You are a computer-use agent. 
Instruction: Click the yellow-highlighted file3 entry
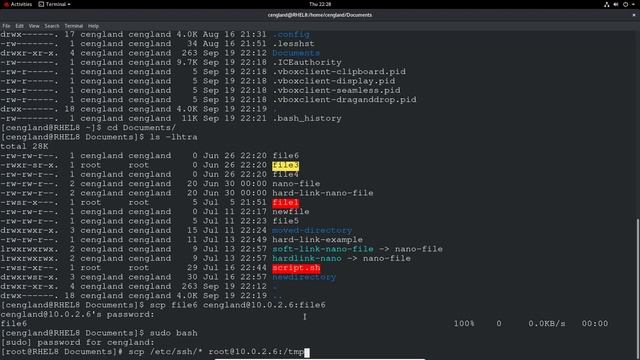tap(286, 165)
